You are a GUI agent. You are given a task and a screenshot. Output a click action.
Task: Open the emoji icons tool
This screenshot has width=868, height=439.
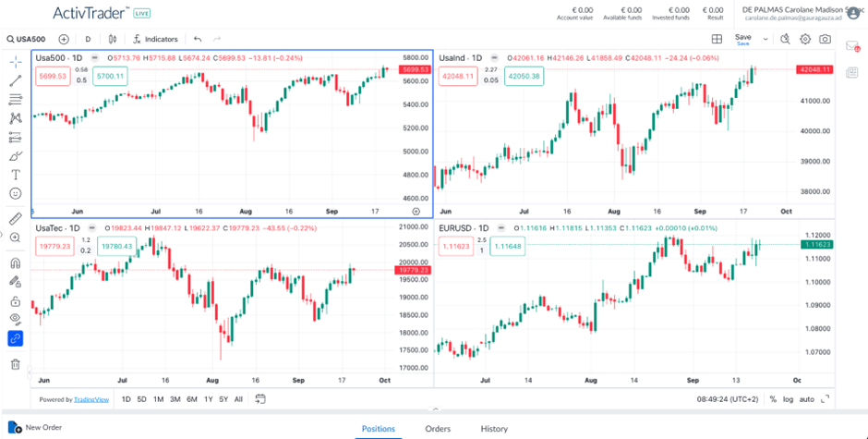point(16,193)
